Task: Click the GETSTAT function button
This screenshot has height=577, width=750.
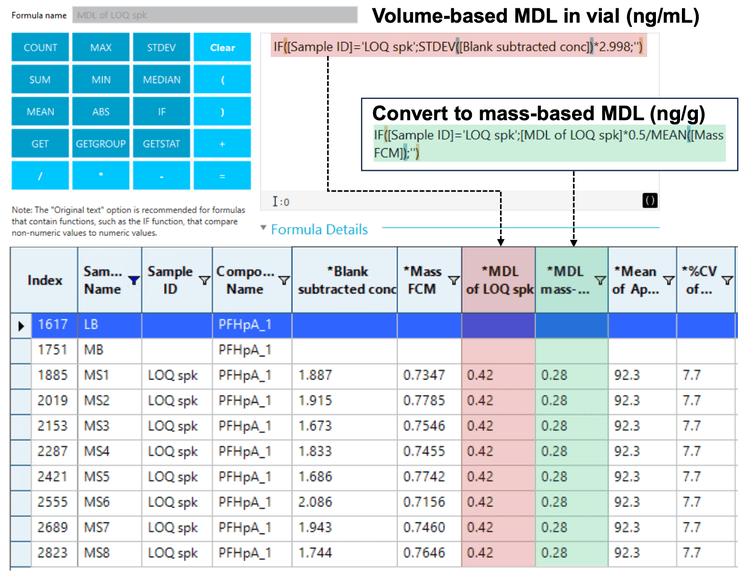Action: coord(162,144)
